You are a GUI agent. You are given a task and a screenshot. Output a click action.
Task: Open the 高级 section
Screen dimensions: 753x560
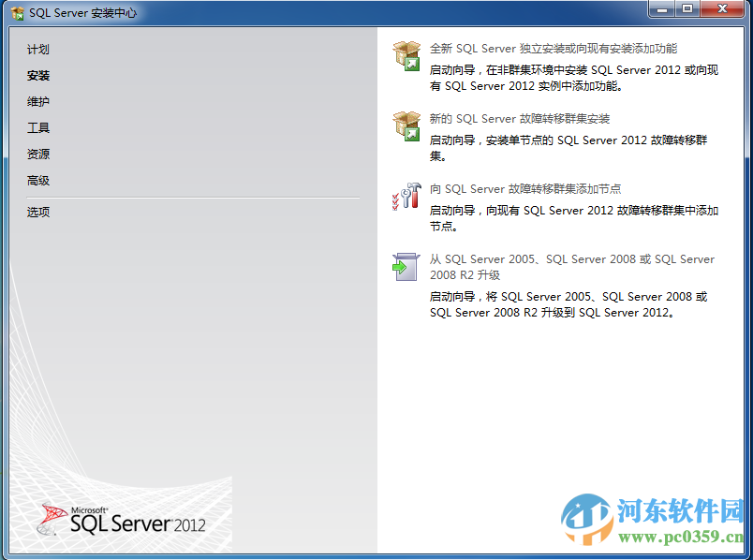(x=37, y=181)
